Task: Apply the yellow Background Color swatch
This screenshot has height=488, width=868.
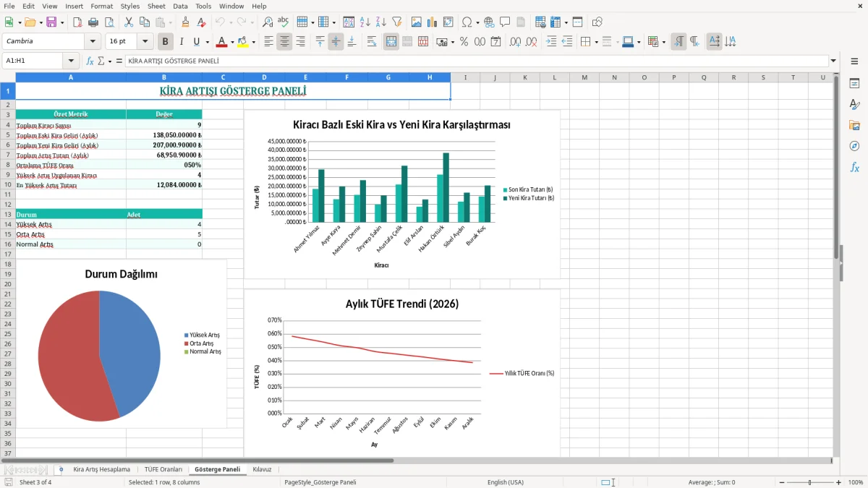Action: pyautogui.click(x=243, y=42)
